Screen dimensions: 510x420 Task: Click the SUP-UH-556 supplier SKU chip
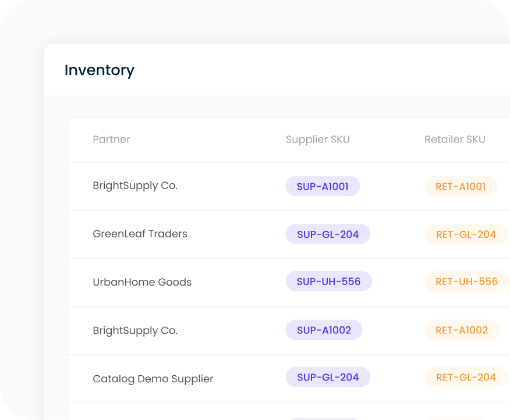(328, 281)
